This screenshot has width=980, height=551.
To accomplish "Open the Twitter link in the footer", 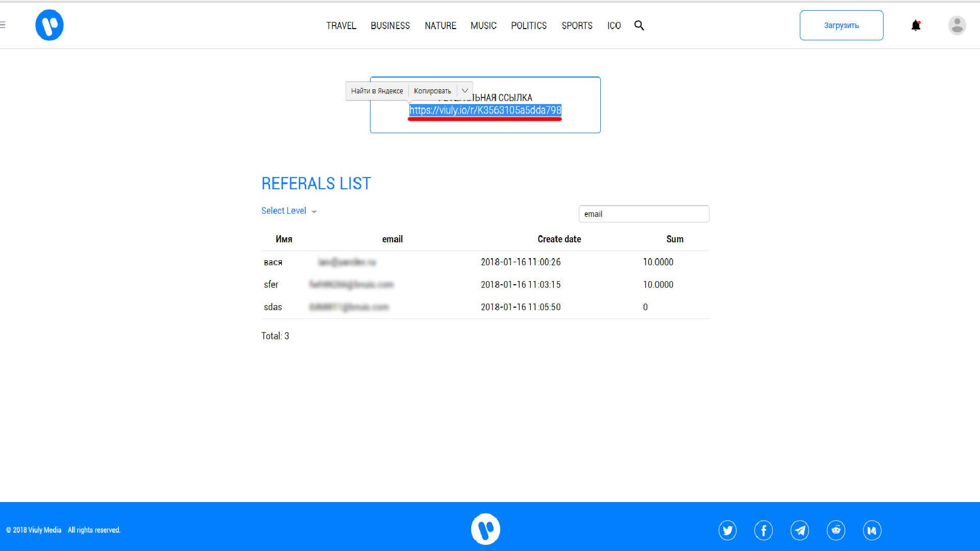I will coord(727,531).
